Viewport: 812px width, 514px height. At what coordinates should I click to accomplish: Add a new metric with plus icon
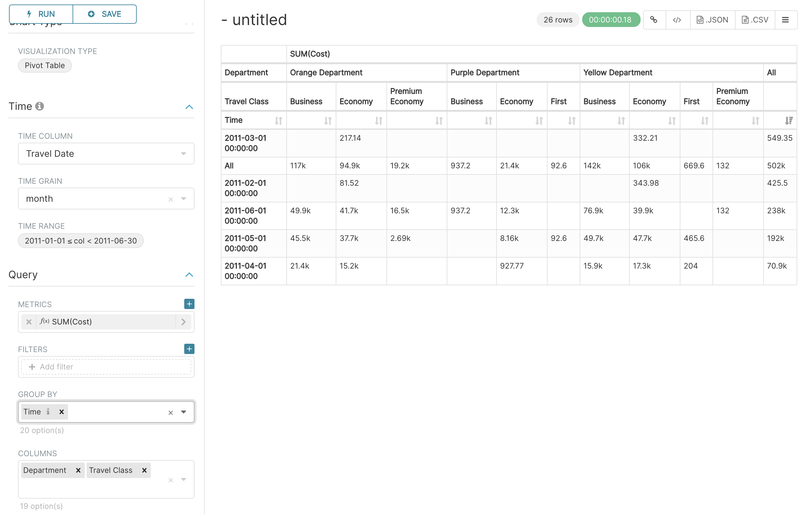point(189,304)
